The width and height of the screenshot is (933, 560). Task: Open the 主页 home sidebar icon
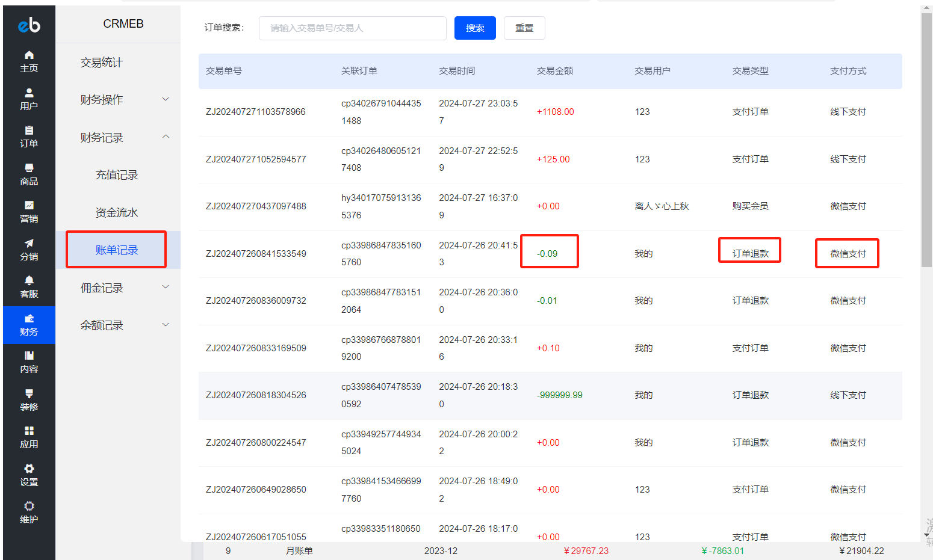pyautogui.click(x=29, y=61)
